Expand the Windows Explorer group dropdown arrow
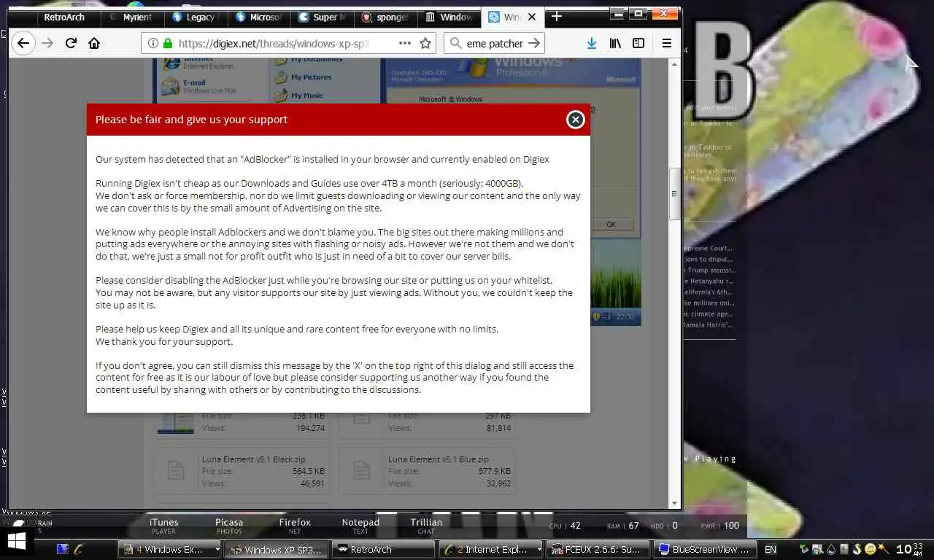934x560 pixels. point(217,550)
